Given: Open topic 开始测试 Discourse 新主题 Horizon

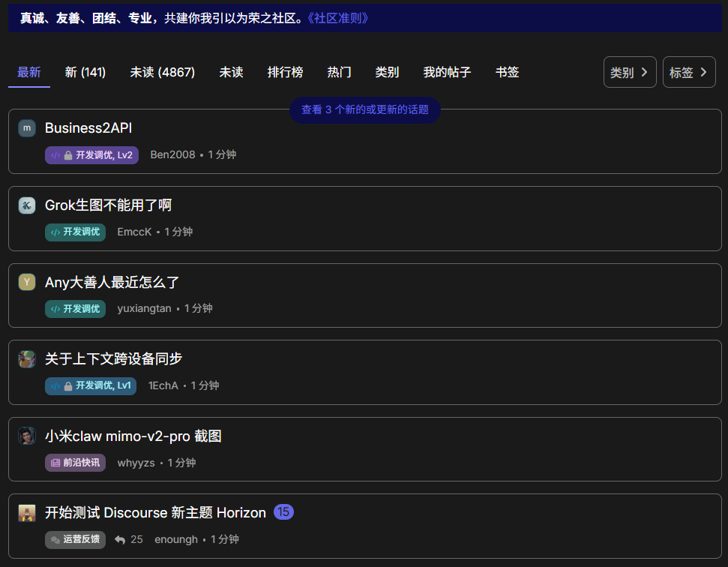Looking at the screenshot, I should coord(155,513).
